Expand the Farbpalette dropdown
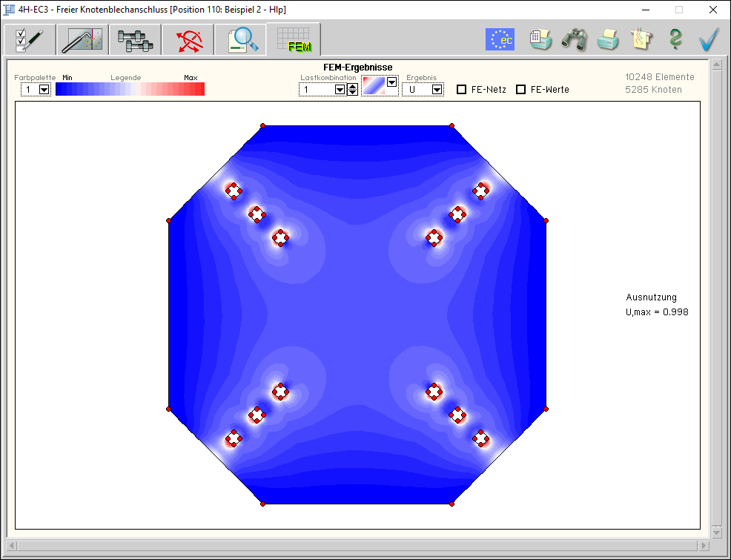 (44, 90)
